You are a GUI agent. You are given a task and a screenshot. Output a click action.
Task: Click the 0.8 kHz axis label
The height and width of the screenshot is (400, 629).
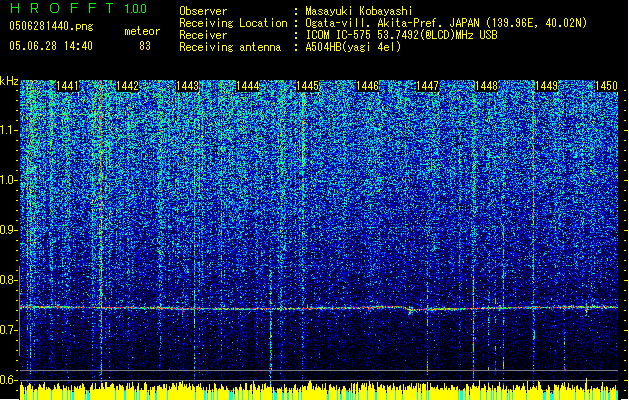[8, 280]
